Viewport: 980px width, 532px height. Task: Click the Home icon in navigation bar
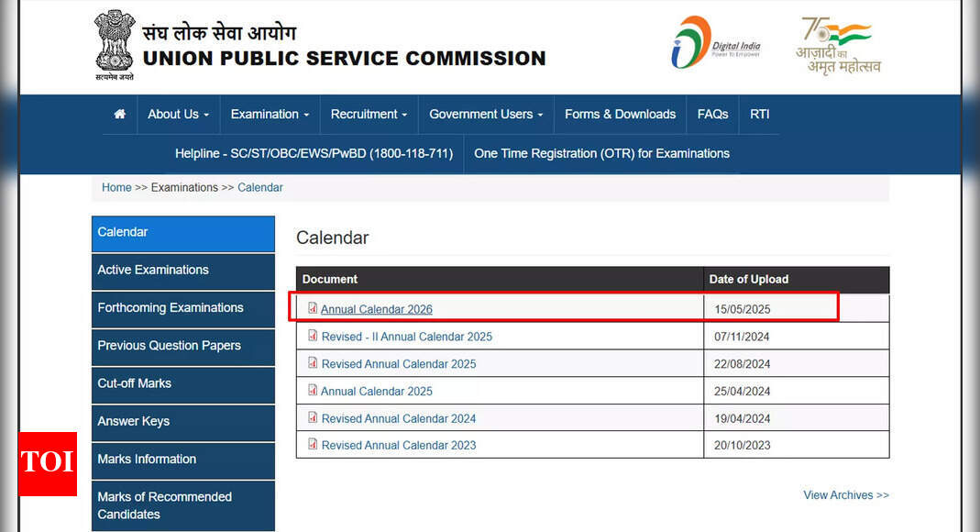tap(119, 115)
